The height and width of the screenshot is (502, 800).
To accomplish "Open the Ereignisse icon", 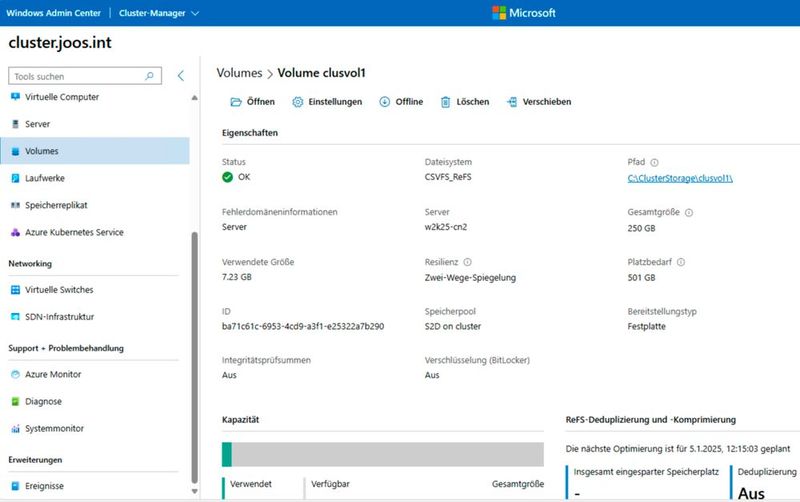I will click(15, 486).
